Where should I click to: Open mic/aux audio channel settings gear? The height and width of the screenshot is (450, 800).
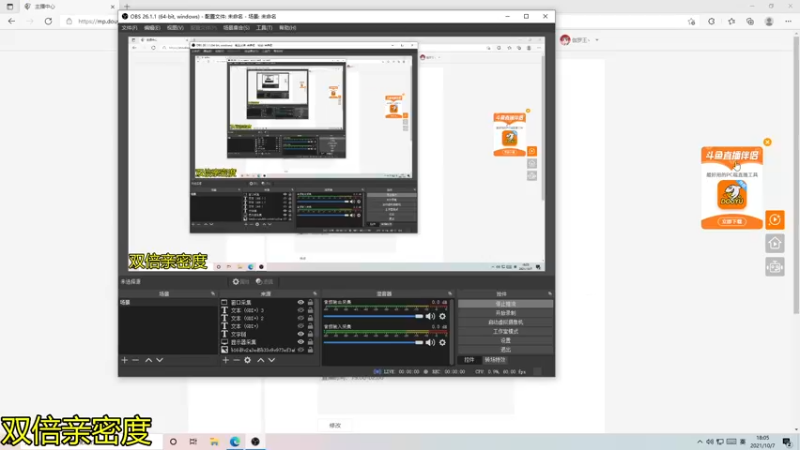click(442, 342)
